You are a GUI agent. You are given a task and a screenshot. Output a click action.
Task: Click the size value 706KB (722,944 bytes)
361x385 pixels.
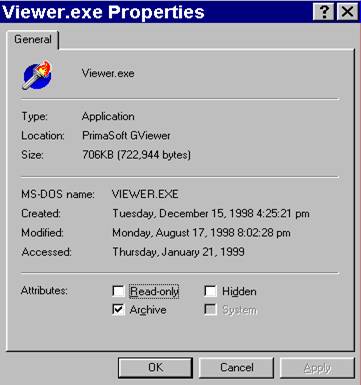136,155
